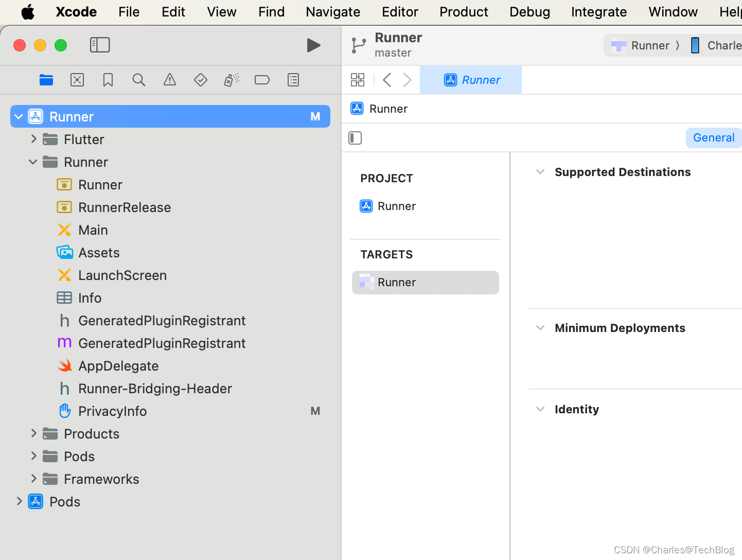The height and width of the screenshot is (560, 742).
Task: Go forward with the right arrow
Action: (x=407, y=80)
